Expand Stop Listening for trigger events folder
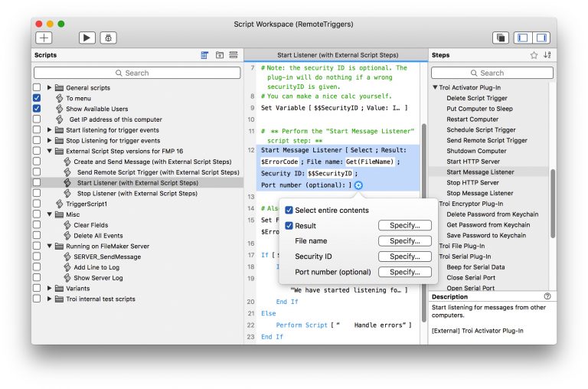The height and width of the screenshot is (389, 588). 49,140
